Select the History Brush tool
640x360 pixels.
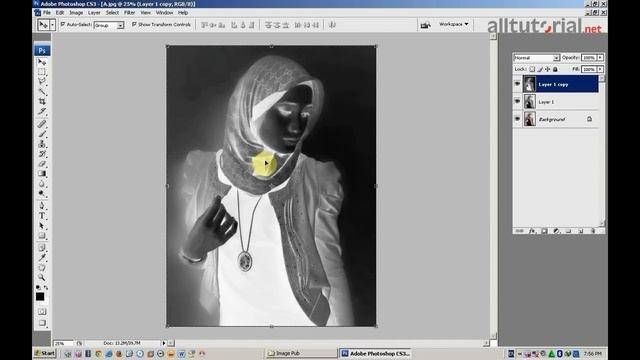tap(42, 154)
